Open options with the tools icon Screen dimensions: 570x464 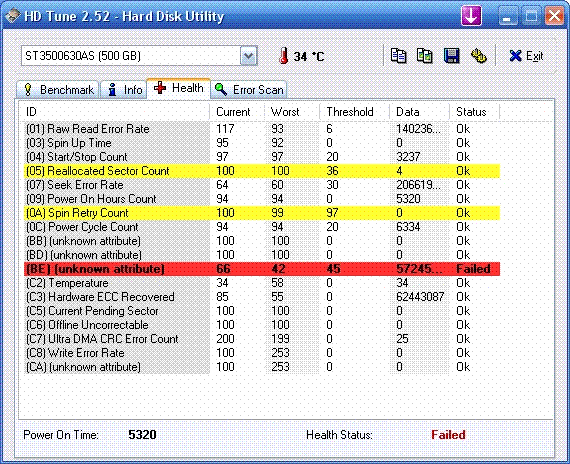click(478, 56)
